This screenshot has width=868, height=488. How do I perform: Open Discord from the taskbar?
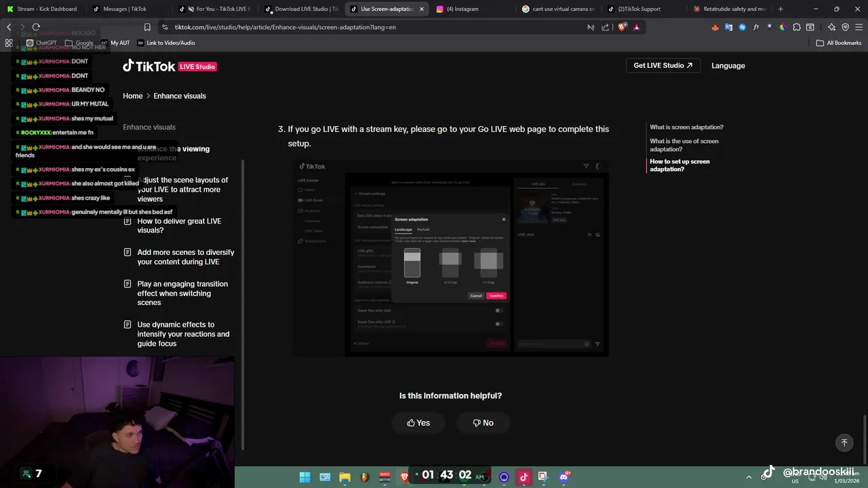click(564, 476)
